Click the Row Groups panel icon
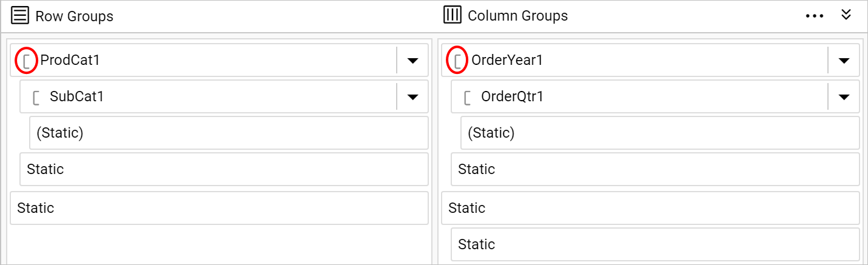 pyautogui.click(x=21, y=15)
